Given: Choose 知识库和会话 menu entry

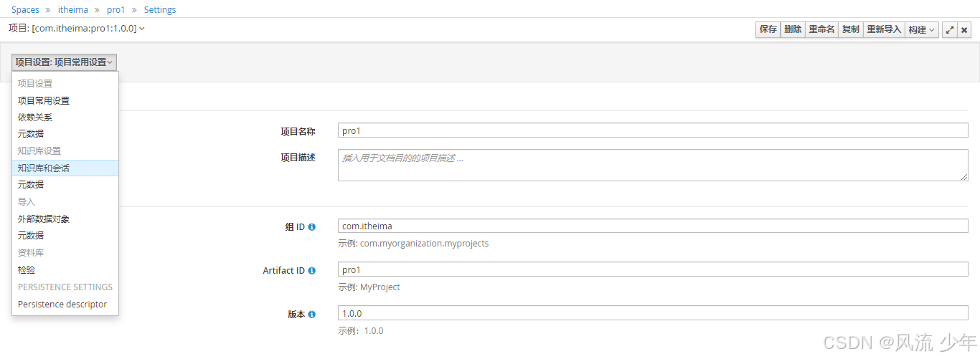Looking at the screenshot, I should 65,168.
